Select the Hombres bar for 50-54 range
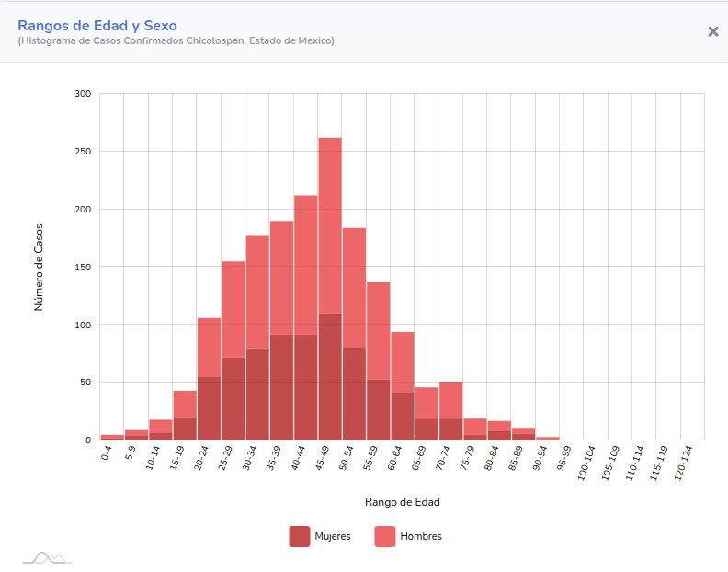The height and width of the screenshot is (572, 728). pyautogui.click(x=354, y=287)
